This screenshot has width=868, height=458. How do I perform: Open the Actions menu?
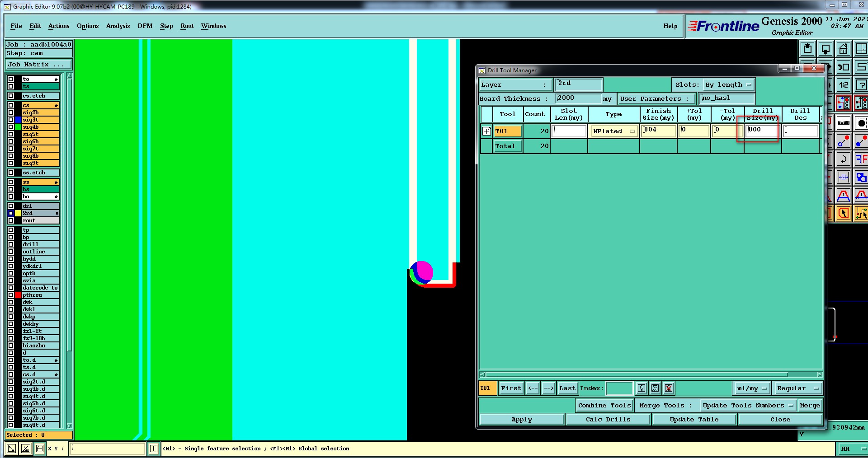59,26
